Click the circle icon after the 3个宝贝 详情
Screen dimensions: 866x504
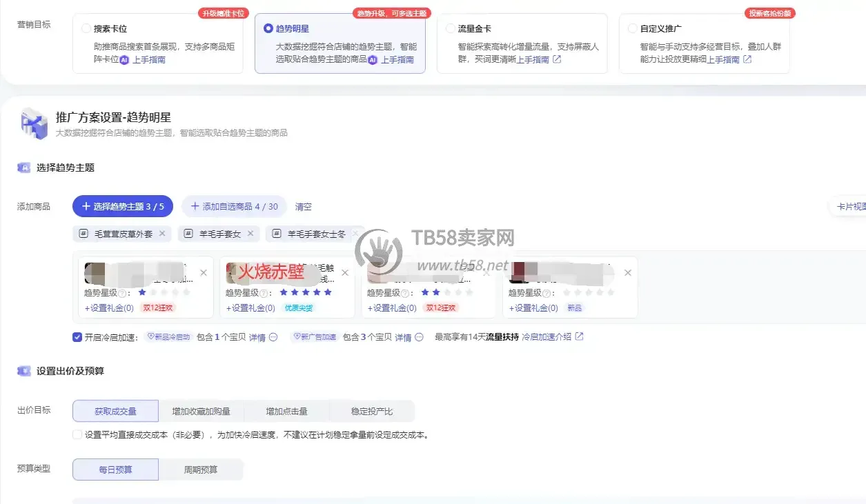(420, 337)
